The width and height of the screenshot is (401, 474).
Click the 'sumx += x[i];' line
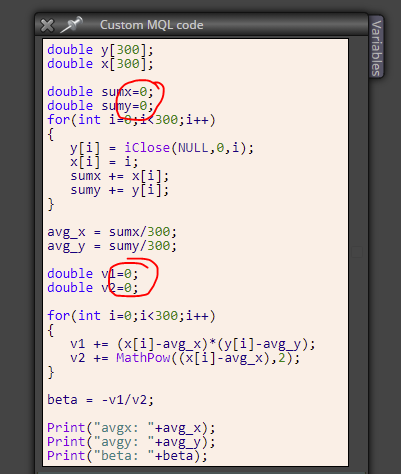(x=120, y=176)
